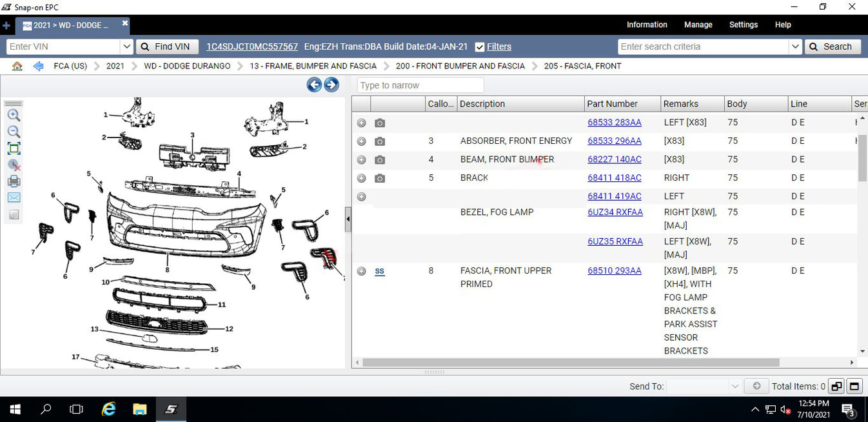Click the Home icon in breadcrumb
The height and width of the screenshot is (422, 868).
coord(17,66)
